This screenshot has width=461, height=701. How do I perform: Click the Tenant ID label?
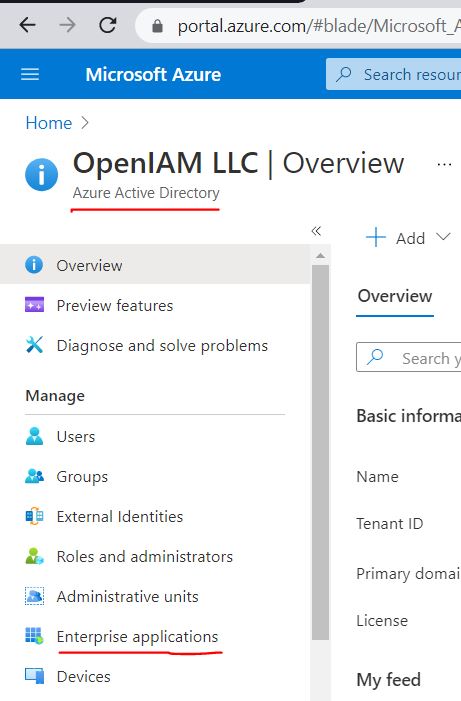pyautogui.click(x=389, y=524)
